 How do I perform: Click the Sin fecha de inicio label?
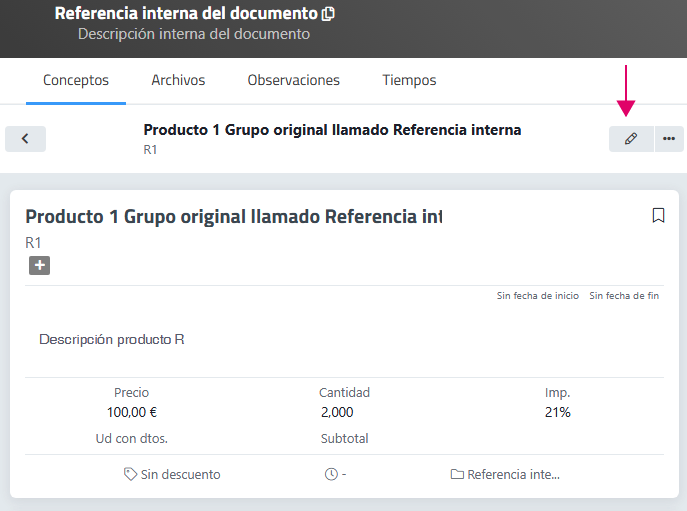537,296
